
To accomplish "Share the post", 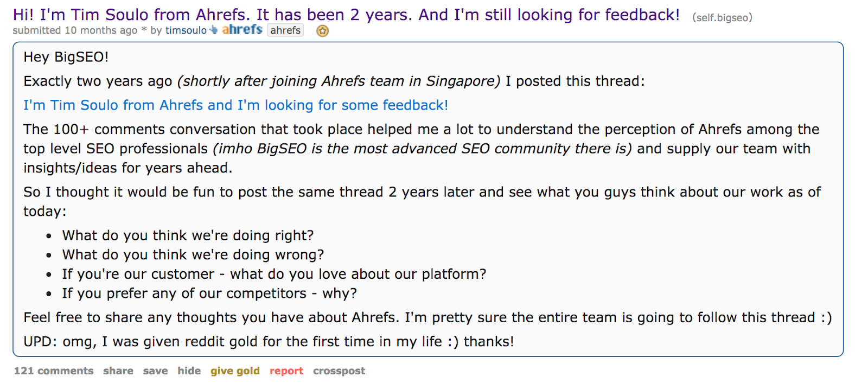I will click(x=118, y=371).
